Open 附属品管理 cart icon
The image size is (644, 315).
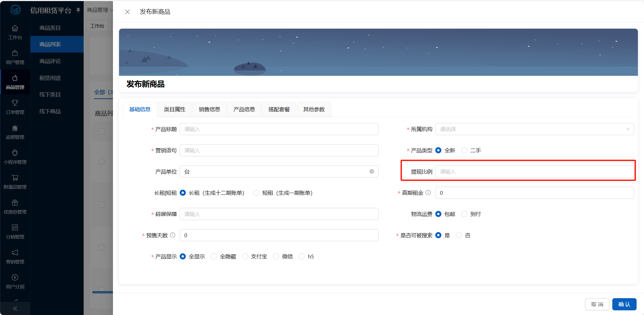(15, 178)
